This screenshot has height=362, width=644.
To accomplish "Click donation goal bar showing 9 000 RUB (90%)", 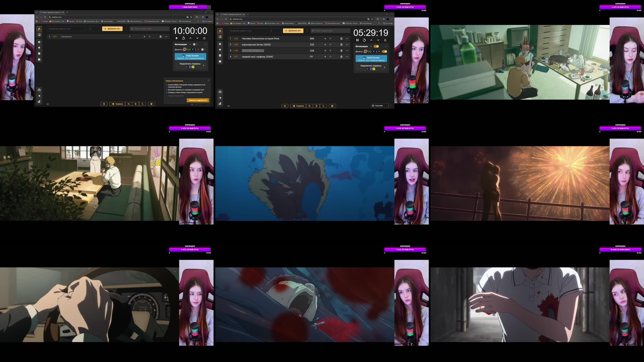I will (190, 7).
